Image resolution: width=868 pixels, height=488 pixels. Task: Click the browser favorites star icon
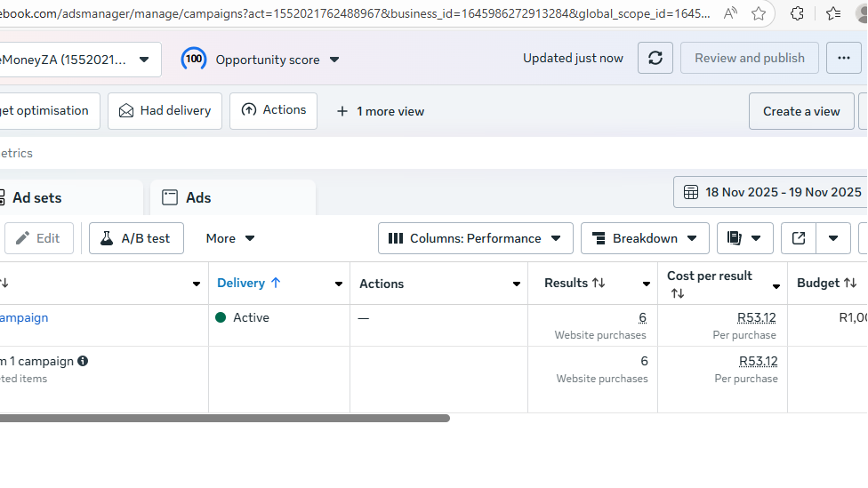click(759, 13)
